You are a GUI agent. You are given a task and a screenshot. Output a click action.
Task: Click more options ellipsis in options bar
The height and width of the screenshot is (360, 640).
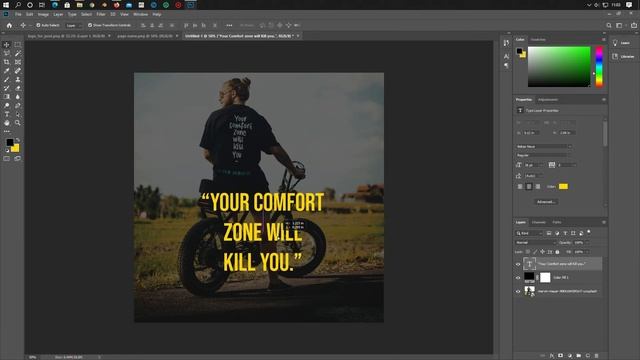pyautogui.click(x=229, y=25)
